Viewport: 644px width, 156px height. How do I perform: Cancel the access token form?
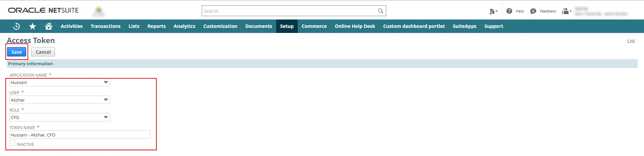pos(43,52)
